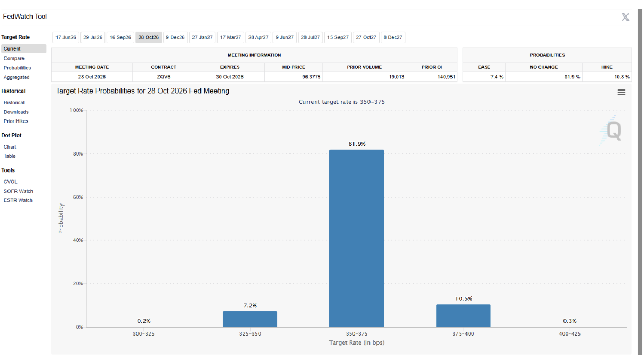Open SOFR Watch tool link

pos(18,191)
